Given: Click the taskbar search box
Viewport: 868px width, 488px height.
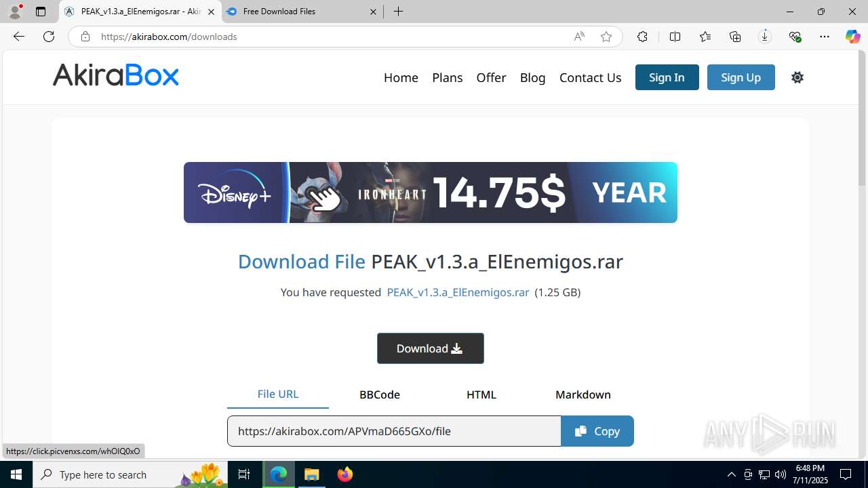Looking at the screenshot, I should (130, 474).
